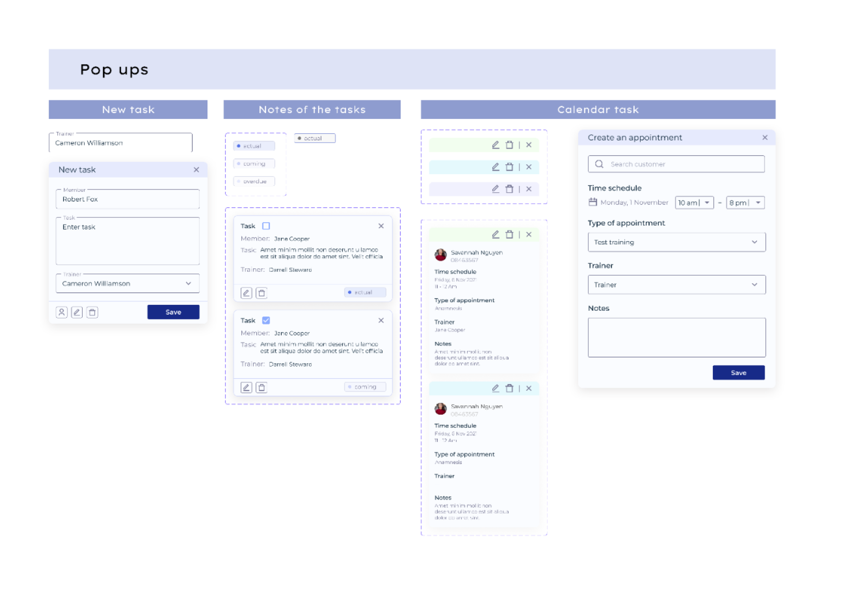The height and width of the screenshot is (607, 868).
Task: Delete the purple calendar bar with trash icon
Action: pyautogui.click(x=509, y=189)
